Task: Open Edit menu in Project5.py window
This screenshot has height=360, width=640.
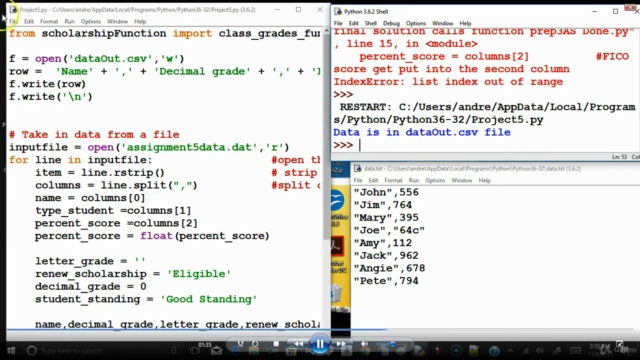Action: point(29,22)
